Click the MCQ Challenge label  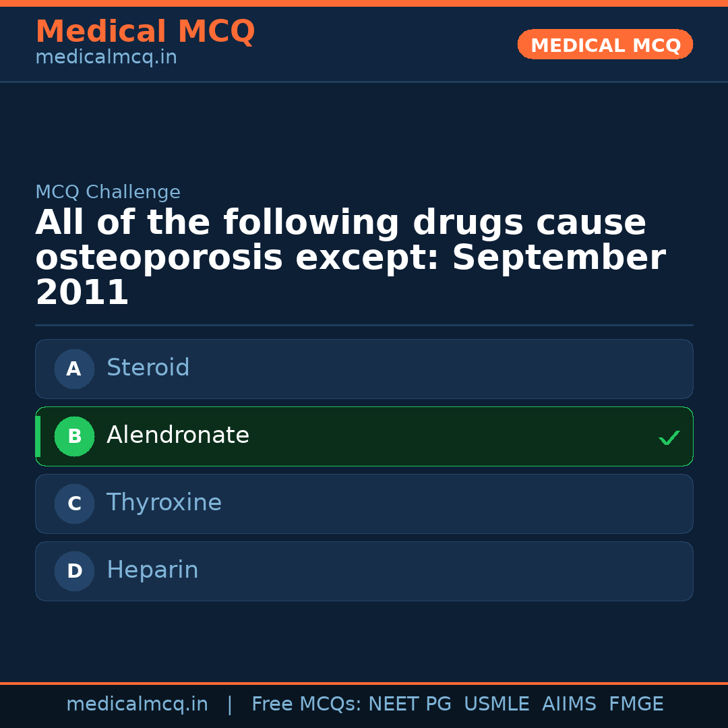click(x=108, y=192)
